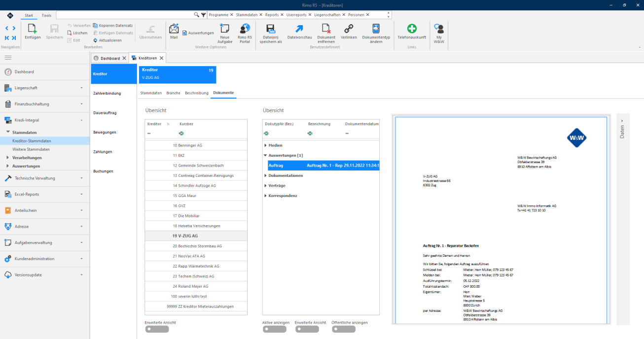Select Dauerauftrag section

coord(114,113)
